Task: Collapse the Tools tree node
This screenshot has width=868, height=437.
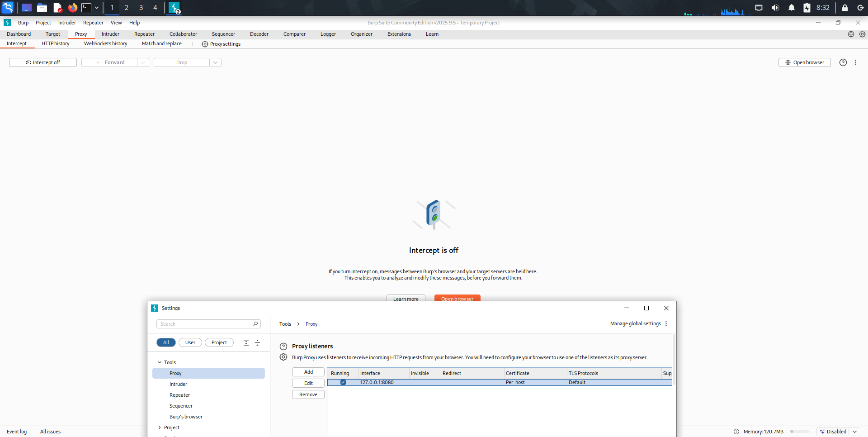Action: pos(160,362)
